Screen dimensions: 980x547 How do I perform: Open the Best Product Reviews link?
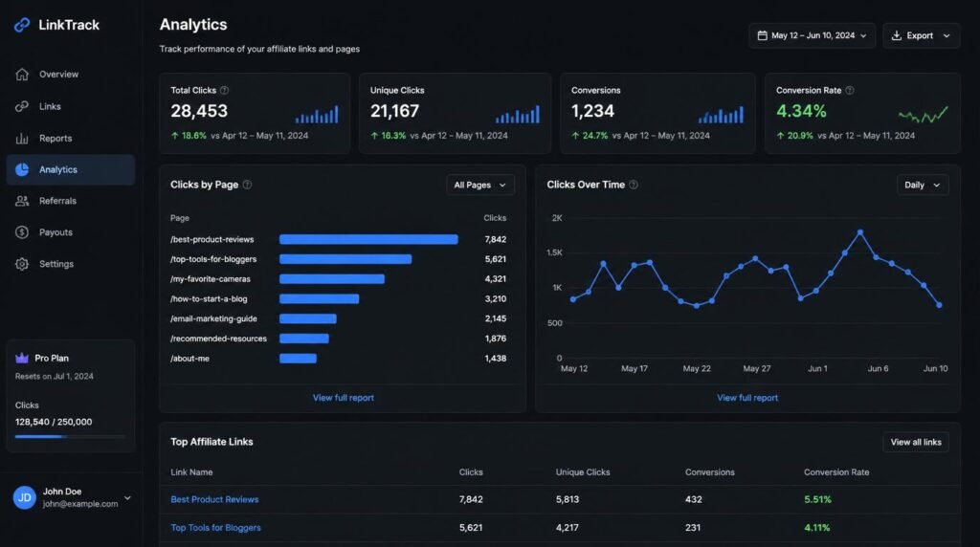coord(214,499)
